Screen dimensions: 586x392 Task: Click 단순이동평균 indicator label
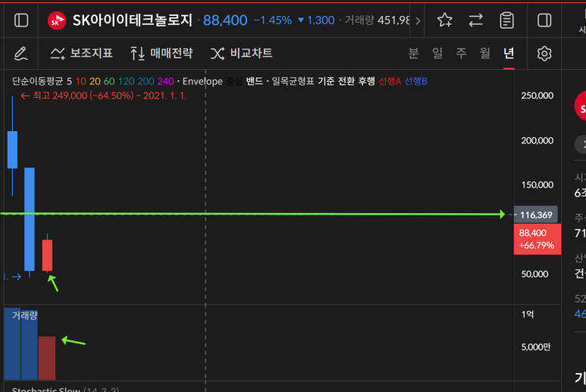tap(38, 81)
